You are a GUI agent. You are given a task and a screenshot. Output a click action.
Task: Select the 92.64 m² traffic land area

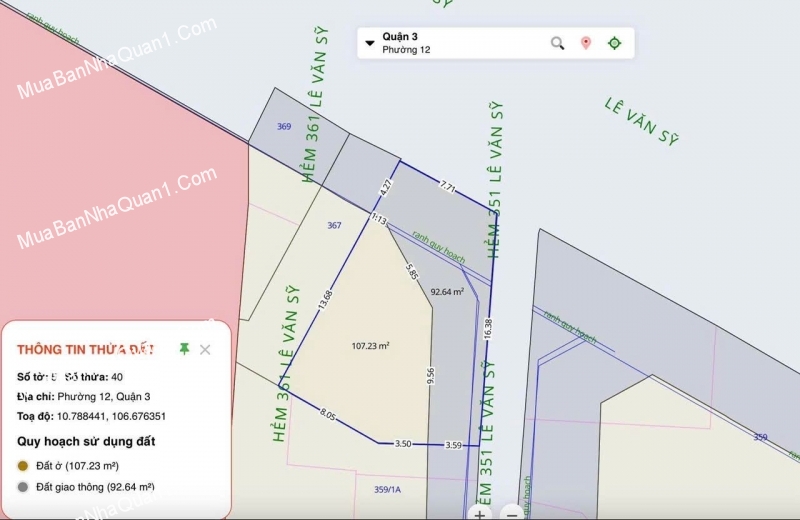tap(447, 292)
